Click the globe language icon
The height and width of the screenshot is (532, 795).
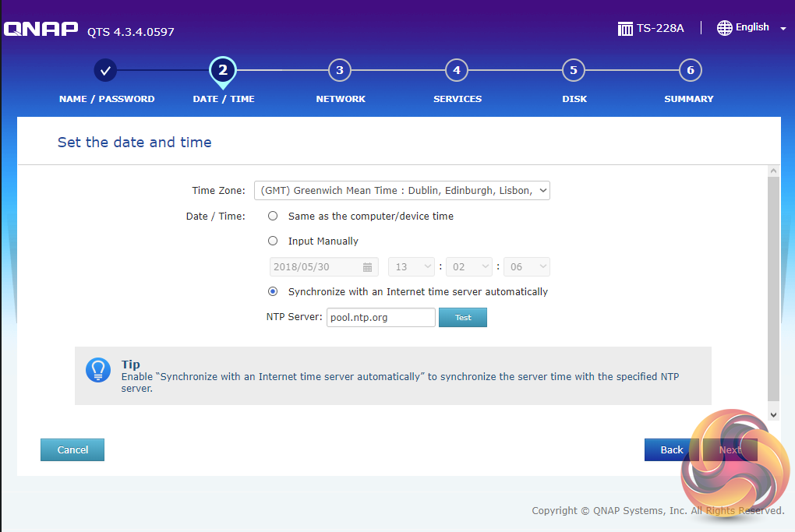[724, 28]
